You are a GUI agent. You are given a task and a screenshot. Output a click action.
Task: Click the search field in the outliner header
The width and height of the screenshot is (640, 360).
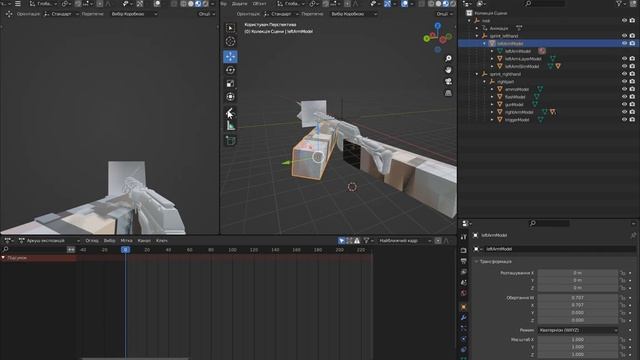pos(545,4)
